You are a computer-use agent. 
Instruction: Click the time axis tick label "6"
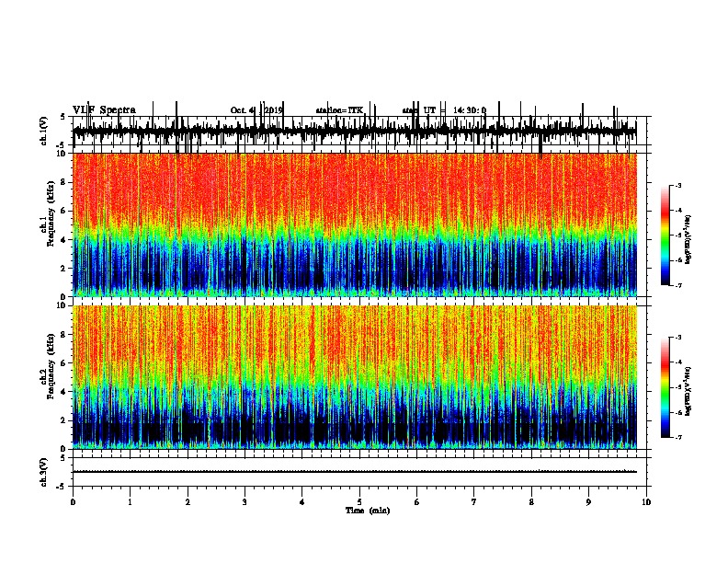click(417, 502)
